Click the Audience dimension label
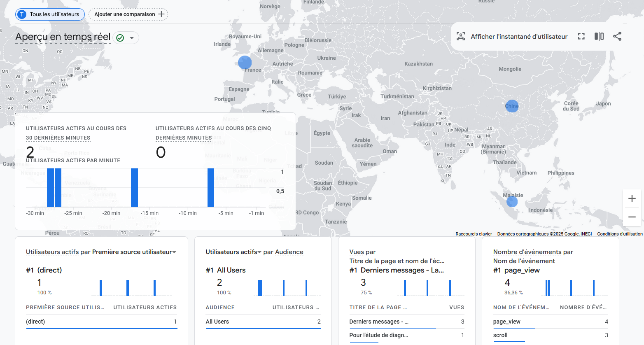The width and height of the screenshot is (644, 345). click(289, 252)
